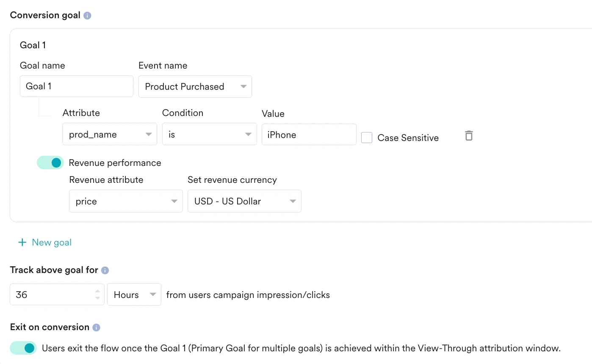This screenshot has height=364, width=592.
Task: Click the Value field containing iPhone
Action: click(309, 135)
